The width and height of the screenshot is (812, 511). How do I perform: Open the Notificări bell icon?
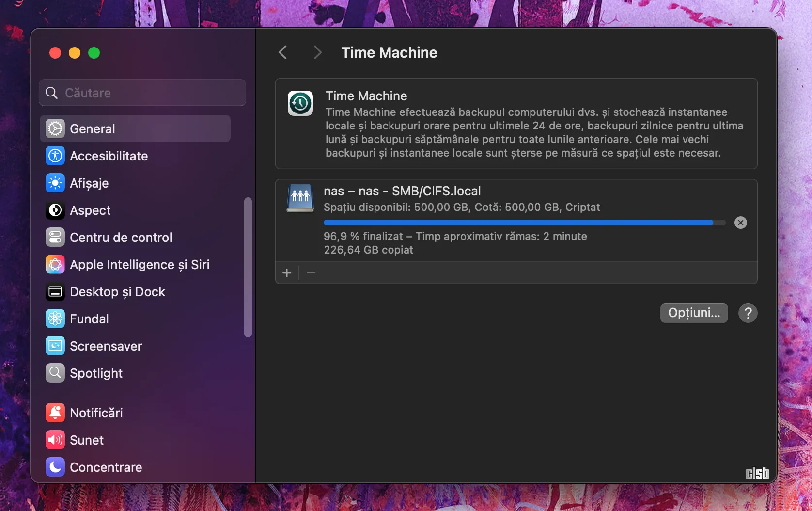click(55, 413)
